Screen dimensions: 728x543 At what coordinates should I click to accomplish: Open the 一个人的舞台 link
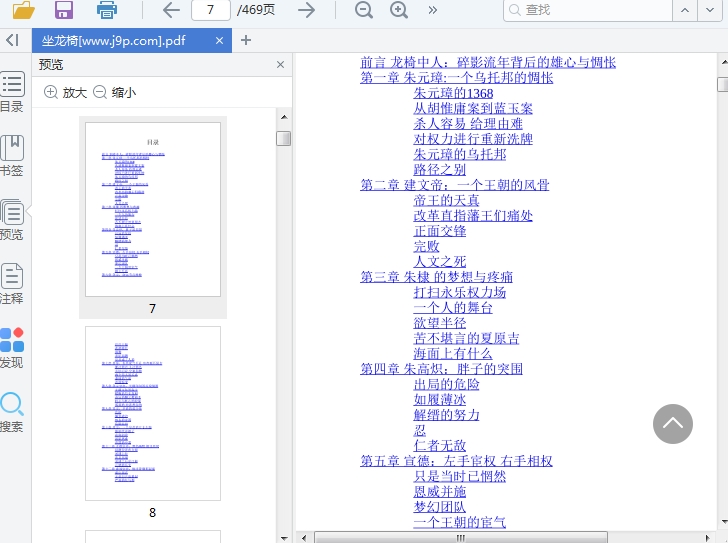click(453, 307)
